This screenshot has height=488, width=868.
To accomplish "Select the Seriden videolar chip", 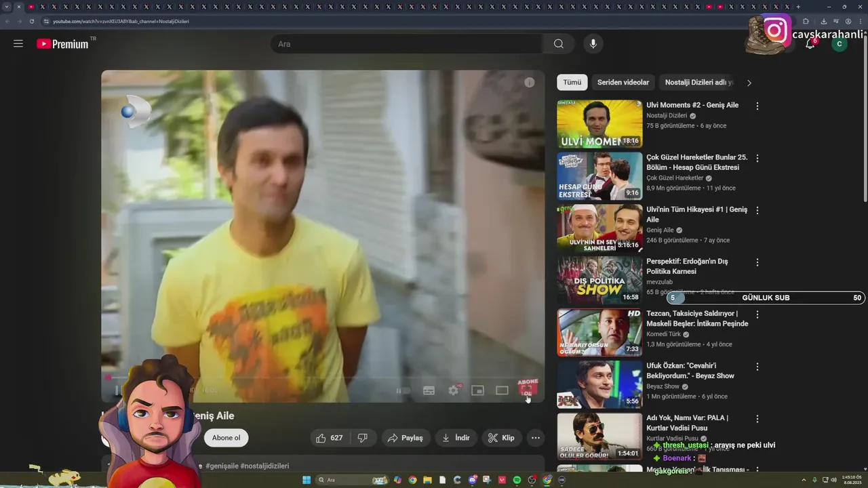I will coord(623,83).
